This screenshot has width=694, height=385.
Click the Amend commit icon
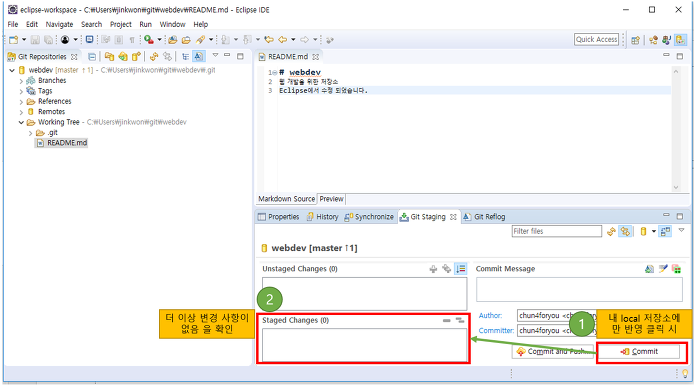(649, 269)
